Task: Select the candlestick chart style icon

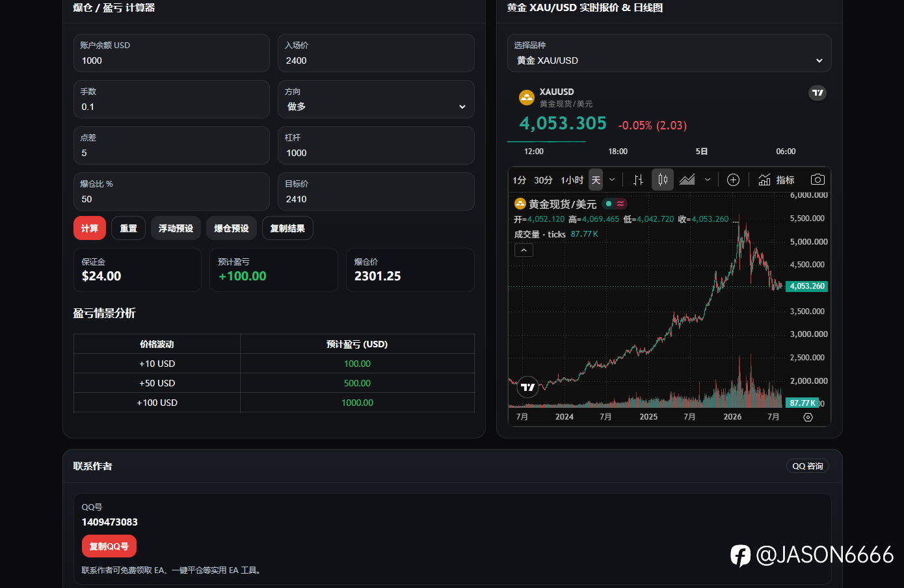Action: (x=663, y=180)
